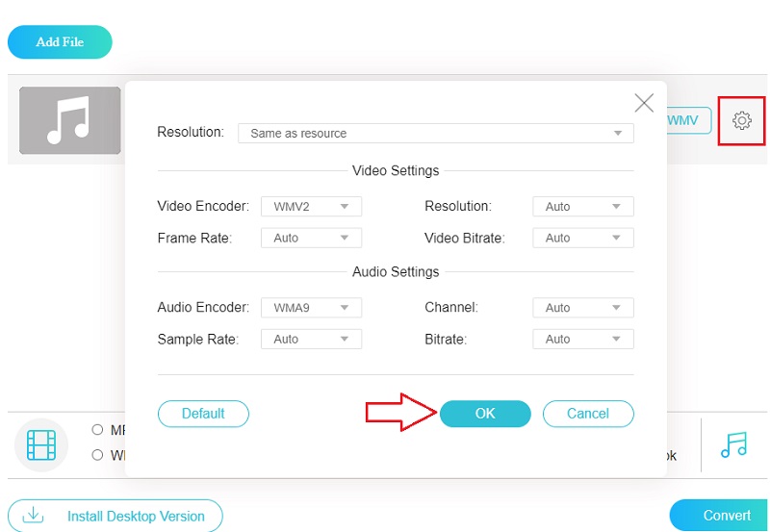Click the Cancel button
The width and height of the screenshot is (770, 532).
click(588, 414)
